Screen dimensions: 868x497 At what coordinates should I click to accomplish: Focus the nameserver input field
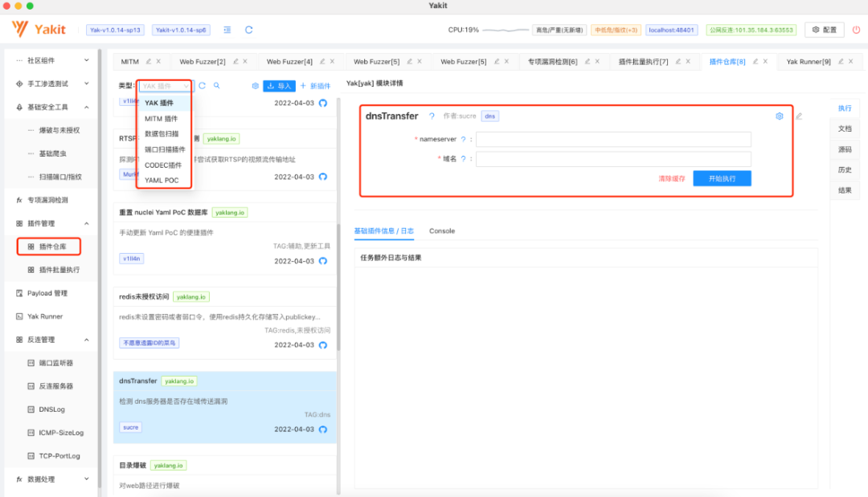click(613, 140)
